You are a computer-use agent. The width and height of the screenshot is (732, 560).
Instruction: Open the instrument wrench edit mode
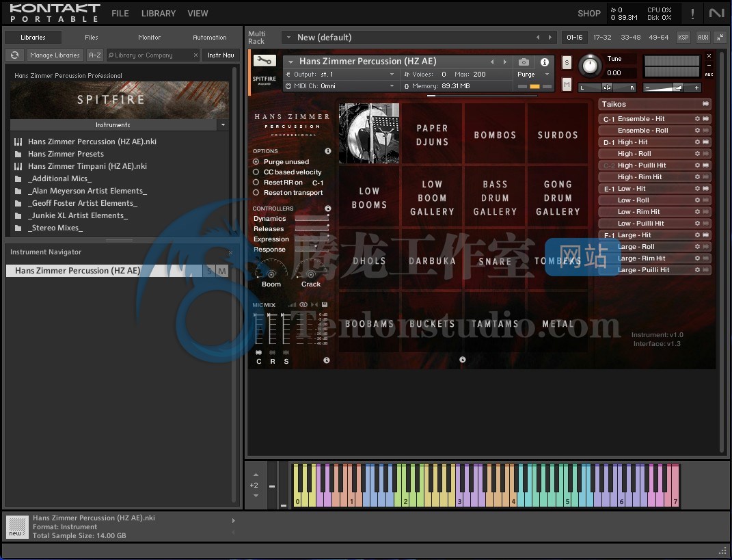click(x=265, y=61)
